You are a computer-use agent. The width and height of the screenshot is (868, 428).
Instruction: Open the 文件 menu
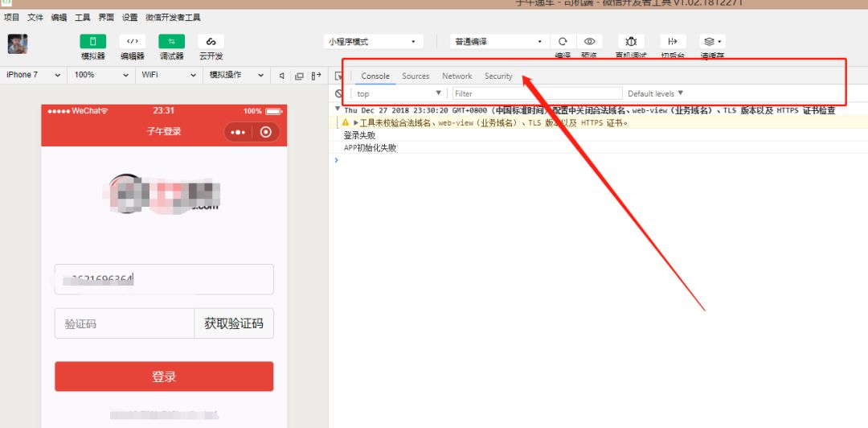click(x=35, y=18)
